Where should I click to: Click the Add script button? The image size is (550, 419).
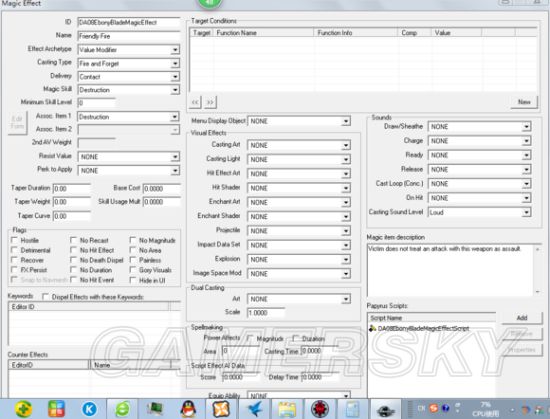pos(522,318)
